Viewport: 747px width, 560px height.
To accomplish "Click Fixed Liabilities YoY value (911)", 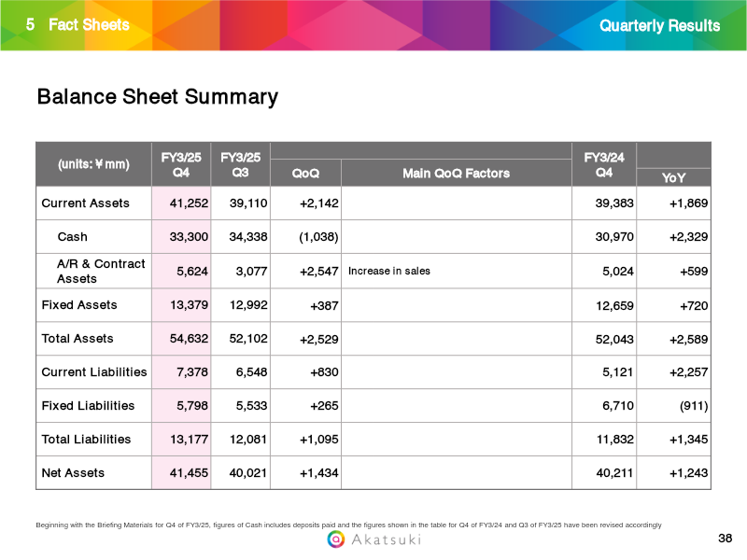I will pos(692,406).
